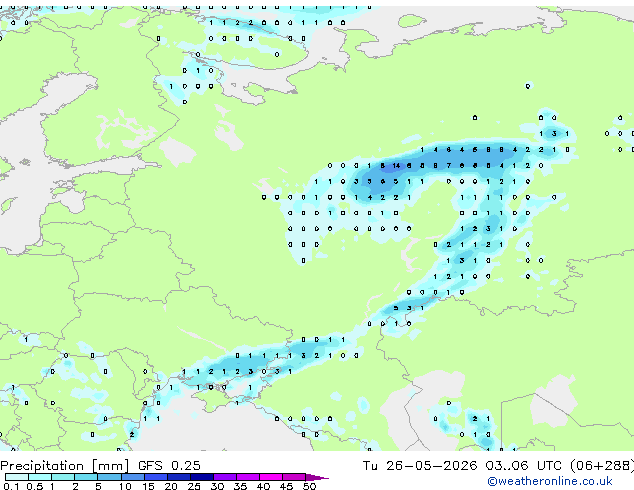Select the 35–40 mm legend color segment

coord(248,477)
